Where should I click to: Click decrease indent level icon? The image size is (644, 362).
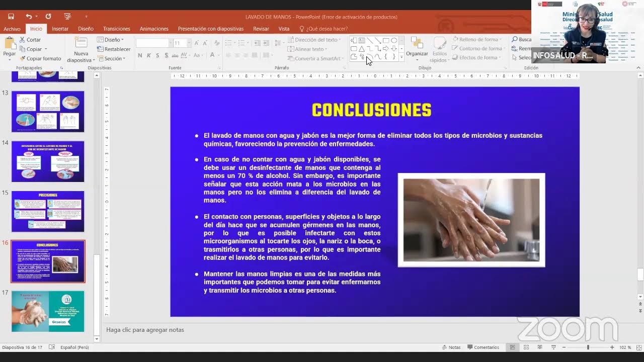coord(258,43)
